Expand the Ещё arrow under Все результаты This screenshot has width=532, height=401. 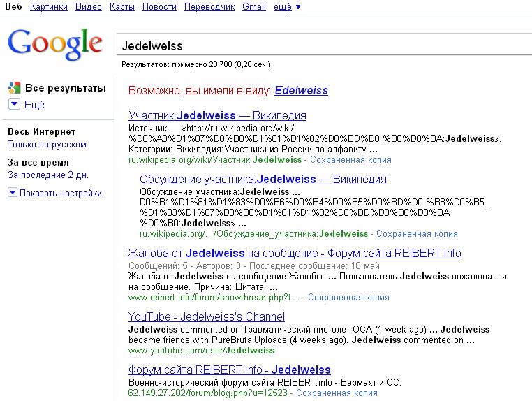point(14,104)
